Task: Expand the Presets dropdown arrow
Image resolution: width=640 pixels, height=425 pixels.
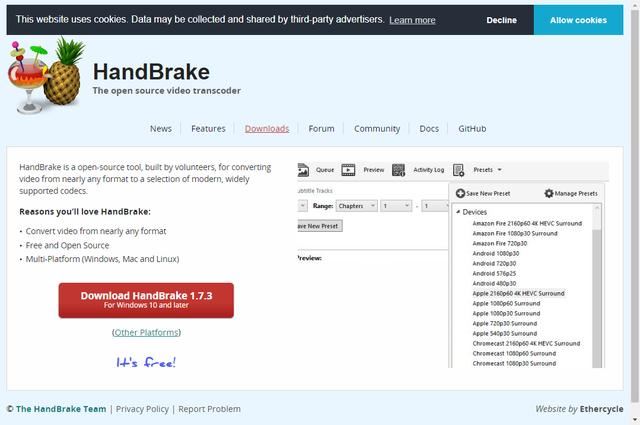Action: coord(500,171)
